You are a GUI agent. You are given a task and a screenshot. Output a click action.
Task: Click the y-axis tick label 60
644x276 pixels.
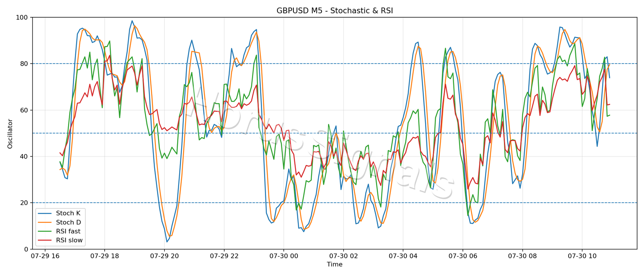(x=24, y=110)
